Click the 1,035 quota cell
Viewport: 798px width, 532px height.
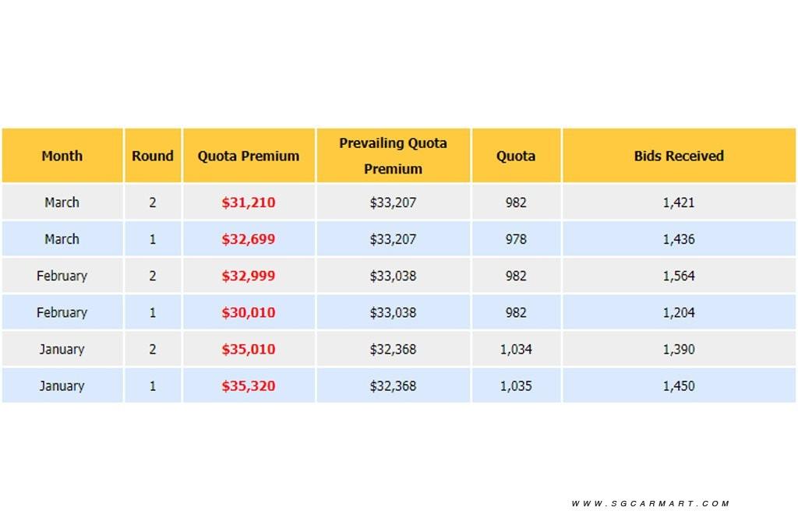(x=516, y=386)
